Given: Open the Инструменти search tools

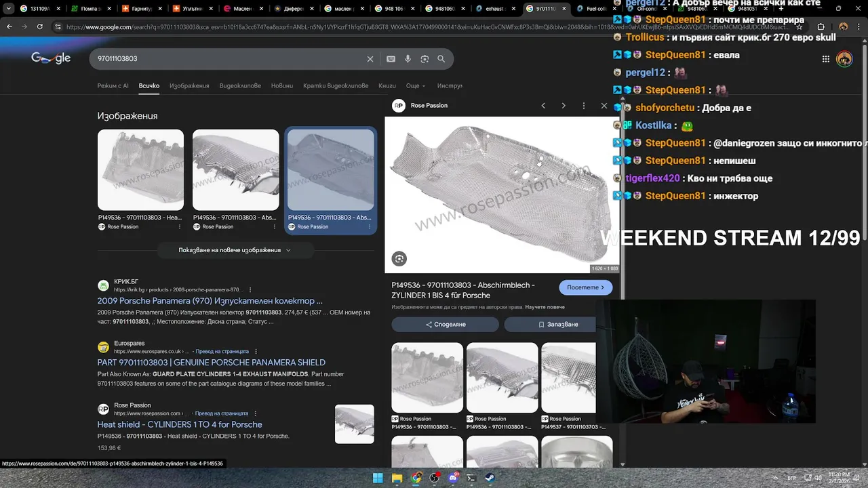Looking at the screenshot, I should (450, 86).
